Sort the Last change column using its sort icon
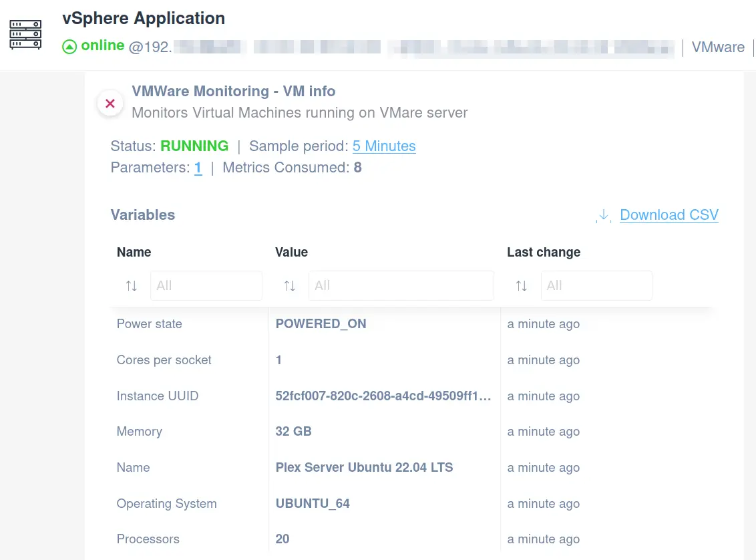Viewport: 756px width, 560px height. (521, 285)
